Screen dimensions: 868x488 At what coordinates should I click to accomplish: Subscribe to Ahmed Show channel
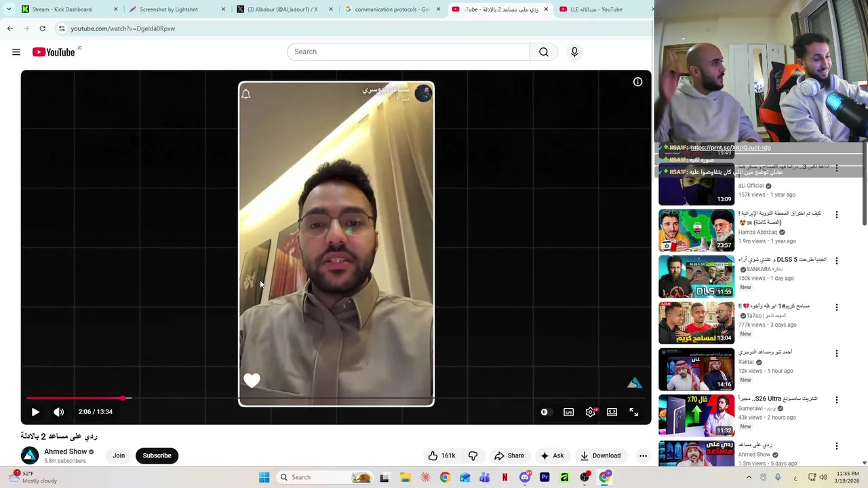point(157,455)
